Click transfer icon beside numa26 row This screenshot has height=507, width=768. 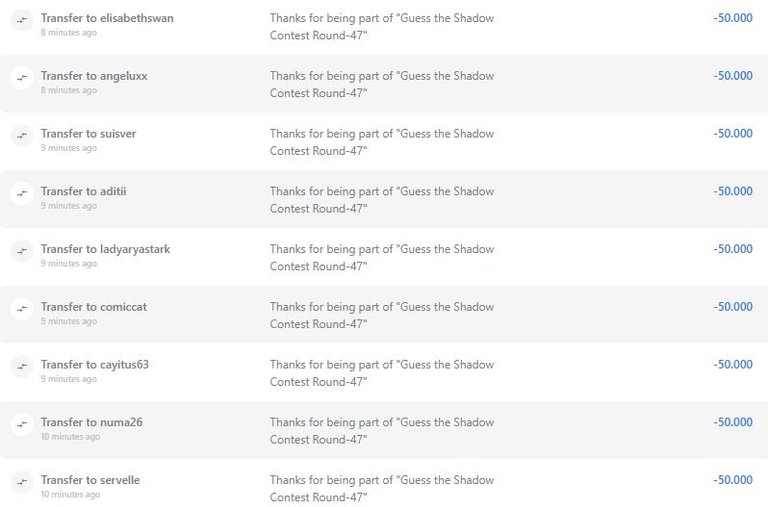pos(22,425)
